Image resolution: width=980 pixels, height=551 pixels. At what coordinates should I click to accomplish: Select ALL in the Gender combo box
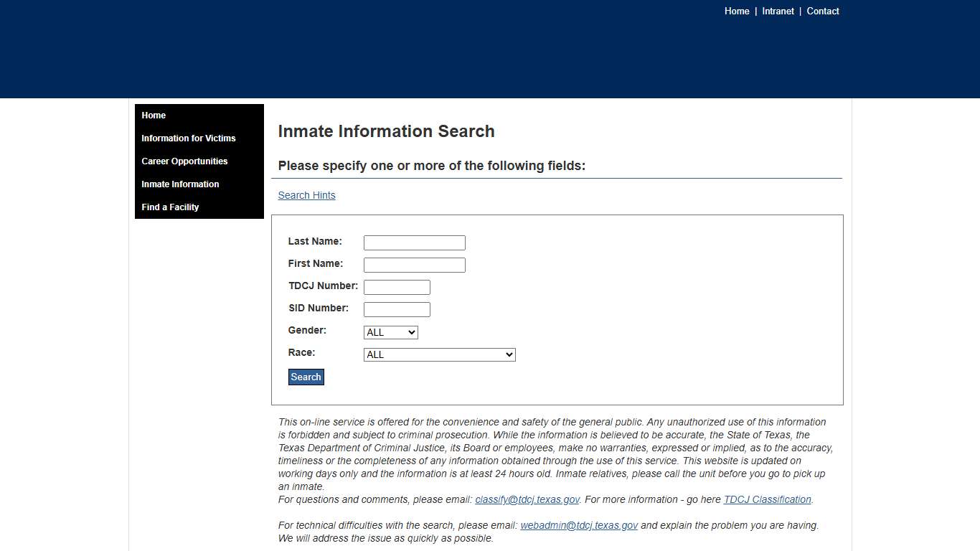pyautogui.click(x=390, y=332)
